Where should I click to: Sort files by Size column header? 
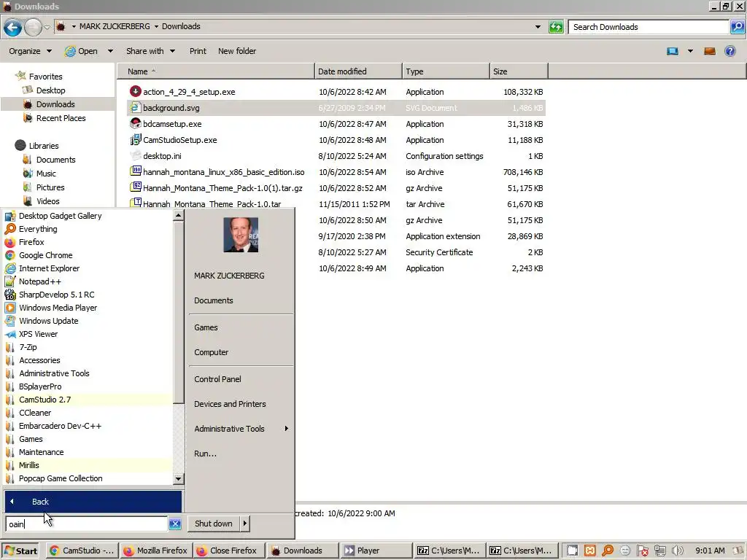[x=519, y=71]
